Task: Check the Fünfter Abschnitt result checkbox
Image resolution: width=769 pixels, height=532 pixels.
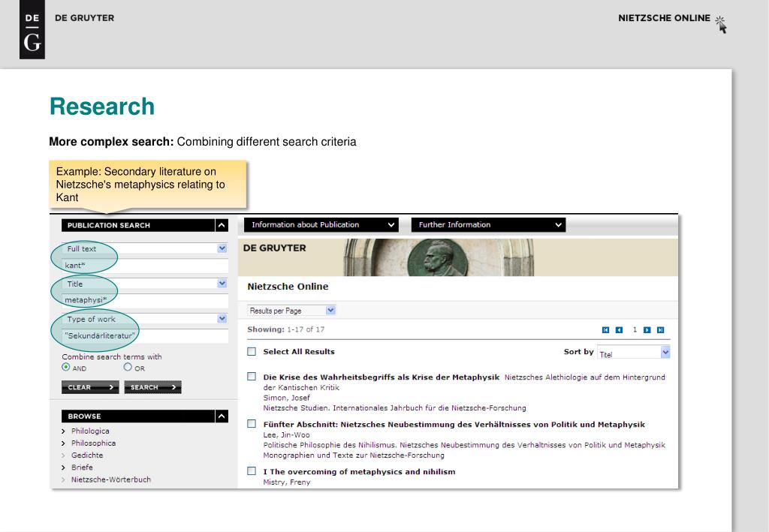Action: [252, 424]
